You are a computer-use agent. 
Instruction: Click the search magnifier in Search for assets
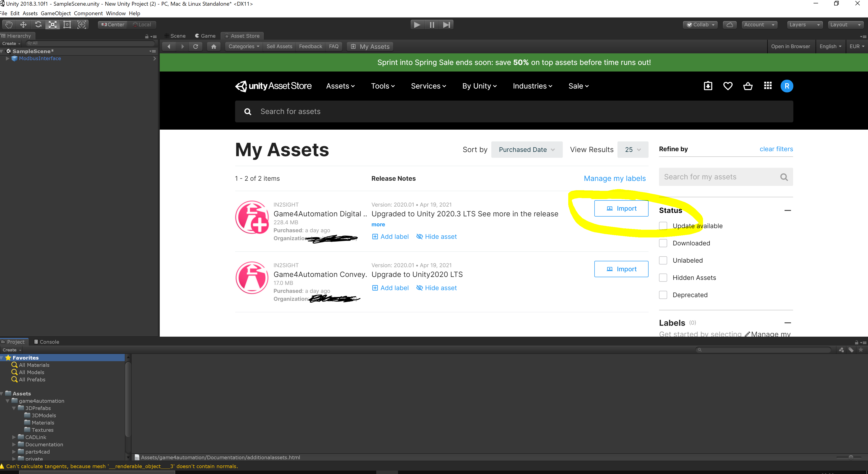[248, 112]
